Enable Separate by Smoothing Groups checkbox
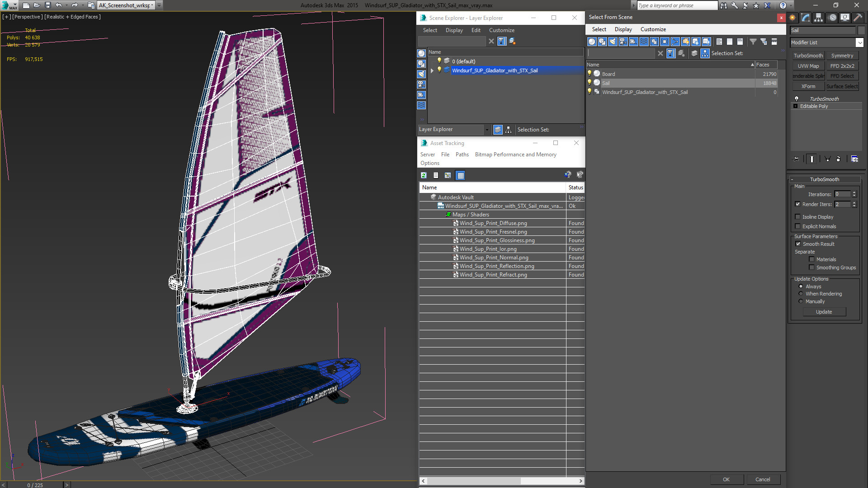 pos(812,267)
